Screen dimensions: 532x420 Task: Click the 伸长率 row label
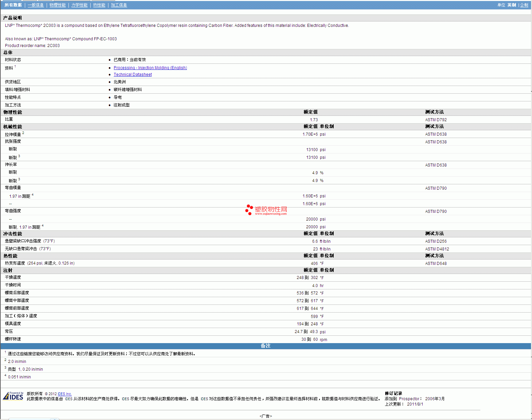(x=11, y=165)
